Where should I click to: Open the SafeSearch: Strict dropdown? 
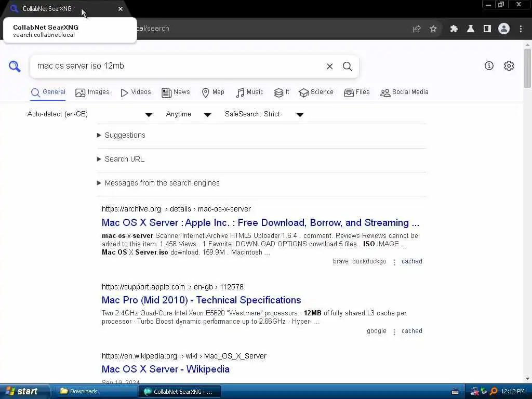(263, 114)
